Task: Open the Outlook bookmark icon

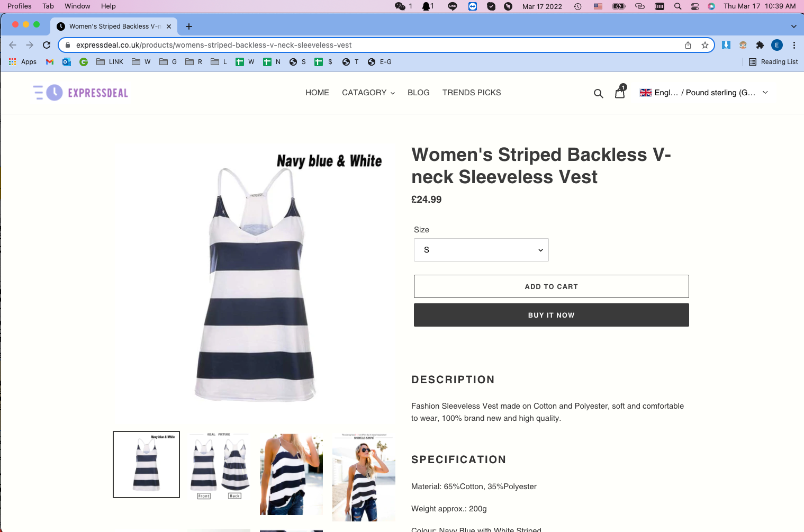Action: [x=67, y=62]
